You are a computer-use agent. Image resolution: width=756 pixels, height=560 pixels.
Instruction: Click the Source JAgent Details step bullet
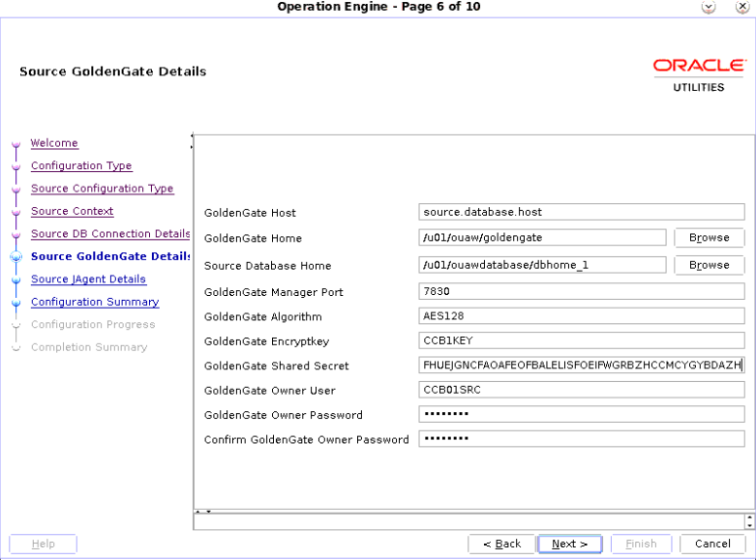click(x=15, y=280)
